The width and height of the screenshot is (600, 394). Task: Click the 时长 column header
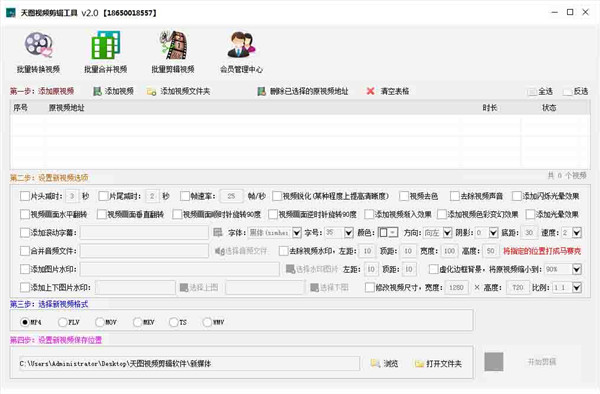[490, 108]
